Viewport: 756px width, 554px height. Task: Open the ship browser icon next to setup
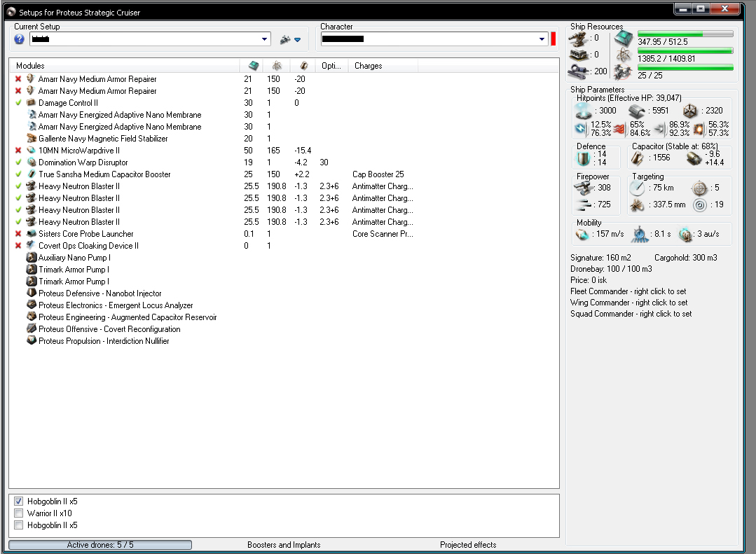tap(285, 39)
